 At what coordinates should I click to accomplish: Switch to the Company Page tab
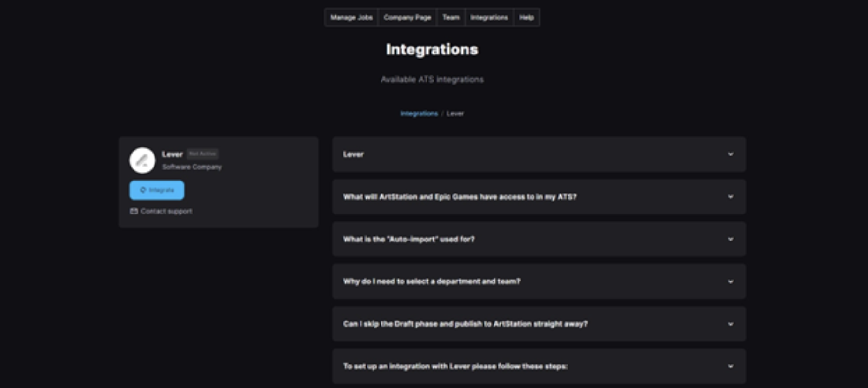tap(407, 18)
